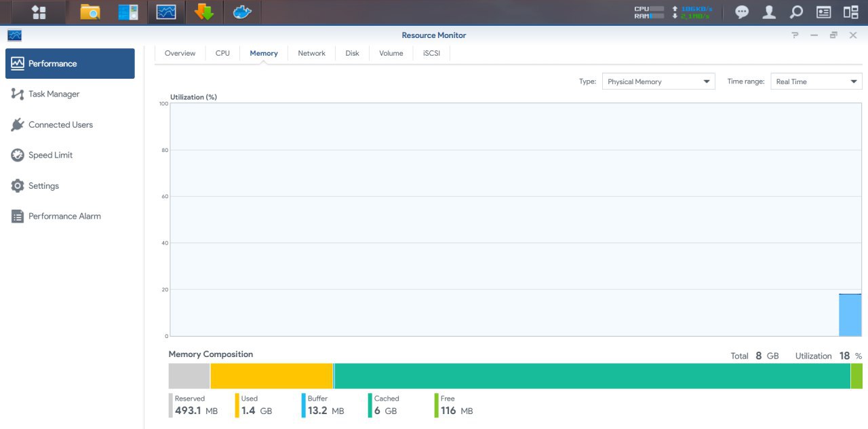The width and height of the screenshot is (868, 429).
Task: Select Performance in the sidebar
Action: [70, 63]
